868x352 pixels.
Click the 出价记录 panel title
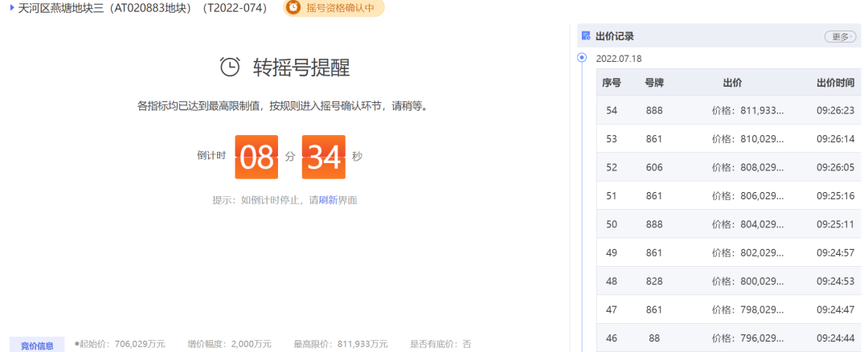(x=615, y=36)
